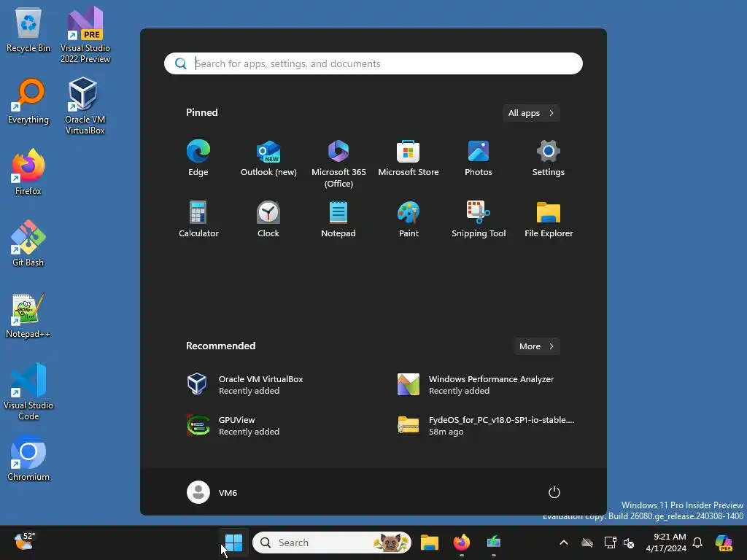
Task: Launch the Calculator app
Action: tap(198, 219)
